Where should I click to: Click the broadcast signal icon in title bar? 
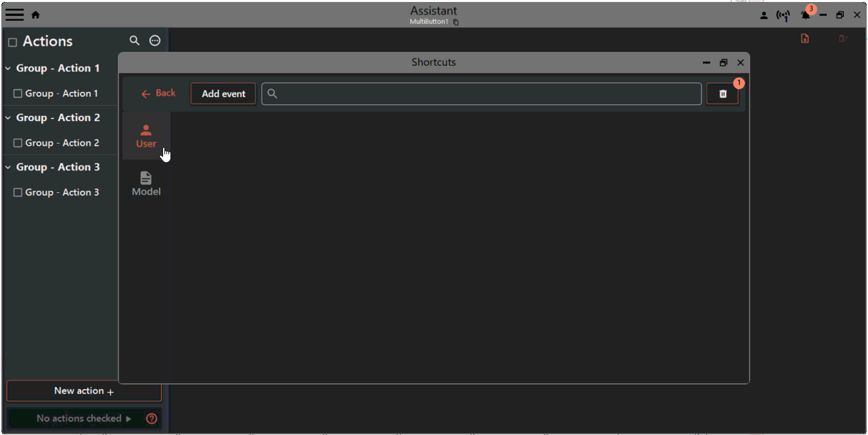tap(783, 15)
